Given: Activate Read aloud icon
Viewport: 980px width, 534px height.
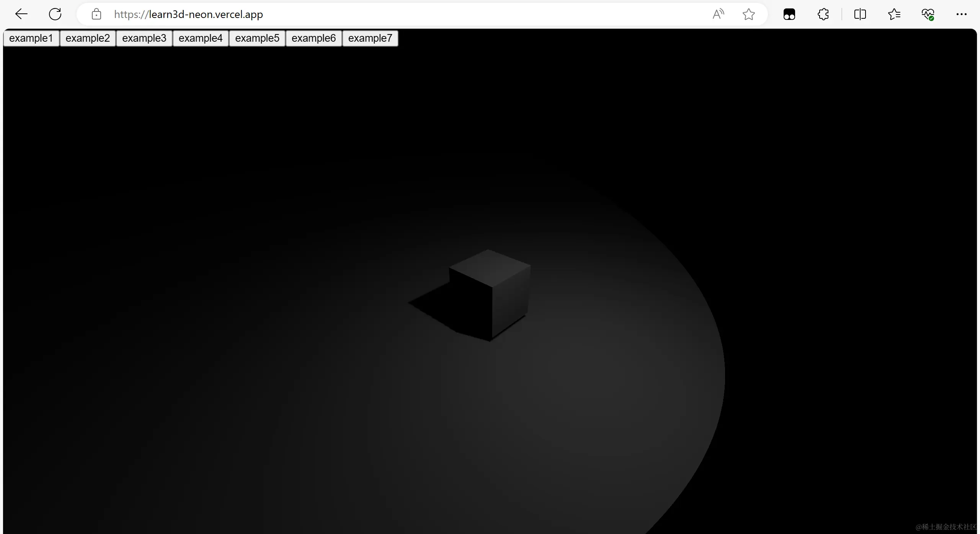Looking at the screenshot, I should click(x=718, y=15).
